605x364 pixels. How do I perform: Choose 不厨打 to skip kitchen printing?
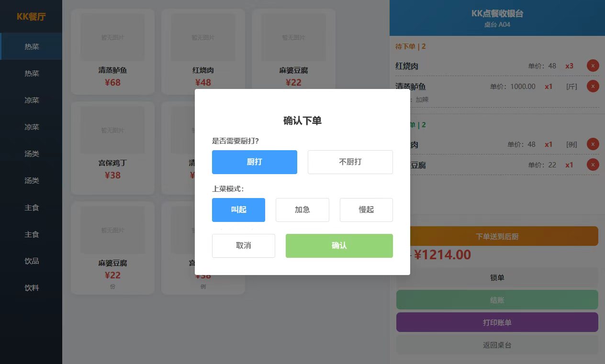(x=350, y=162)
